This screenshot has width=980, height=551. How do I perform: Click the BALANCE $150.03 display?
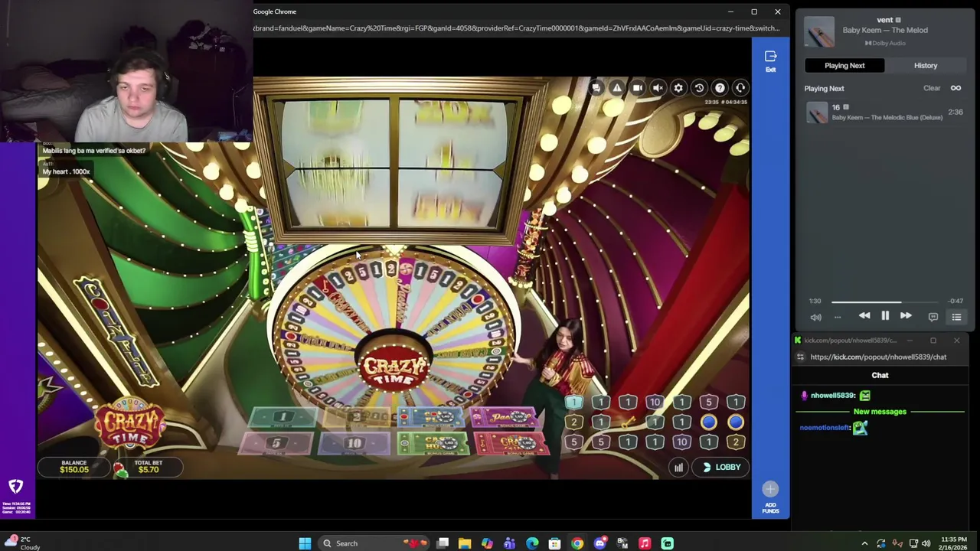click(x=74, y=466)
